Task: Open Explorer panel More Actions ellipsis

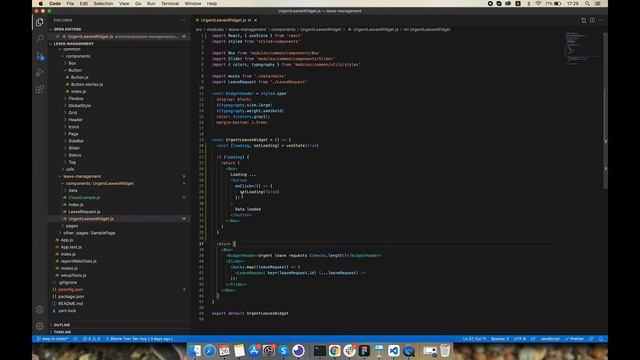Action: (x=182, y=20)
